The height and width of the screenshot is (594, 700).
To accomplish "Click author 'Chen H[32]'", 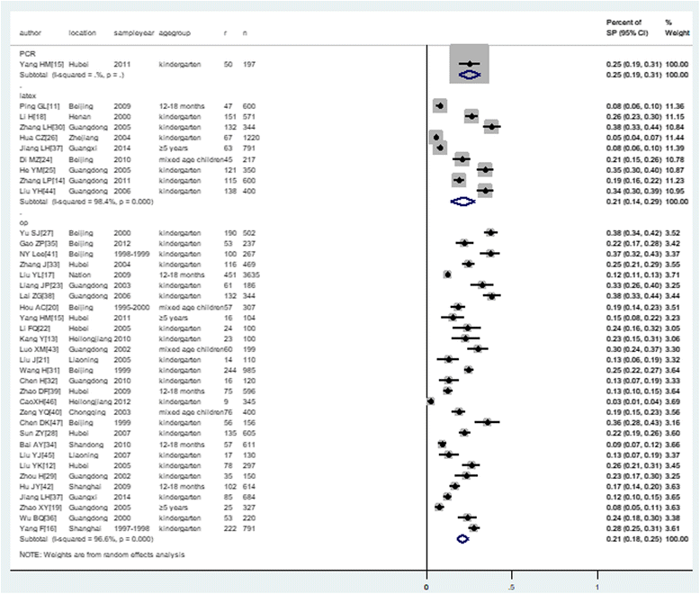I will [39, 381].
